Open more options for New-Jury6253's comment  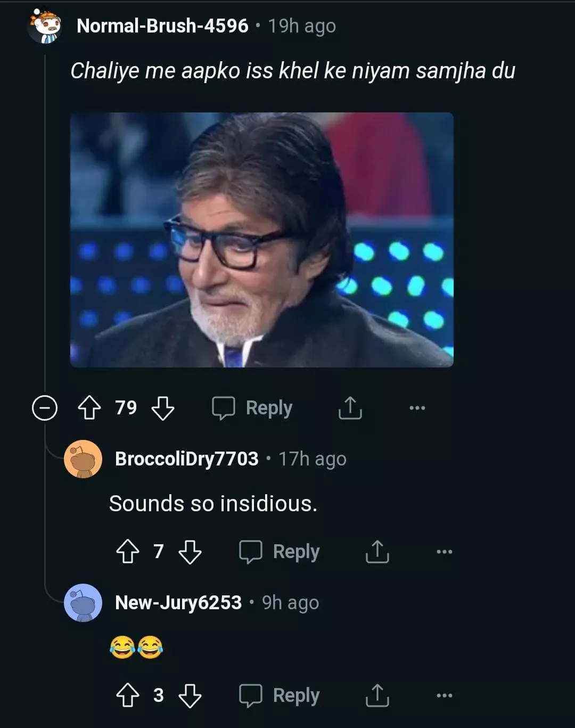click(444, 696)
